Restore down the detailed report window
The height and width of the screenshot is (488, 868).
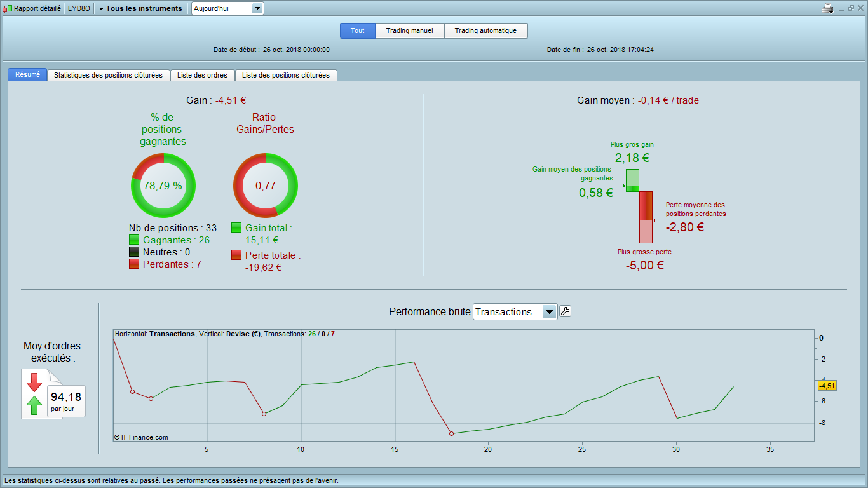[851, 8]
